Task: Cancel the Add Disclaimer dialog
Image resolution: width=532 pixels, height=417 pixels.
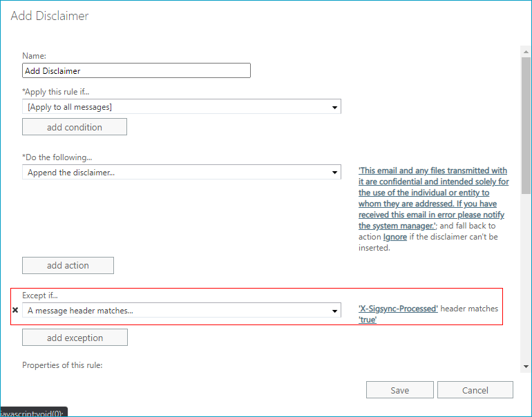Action: (475, 390)
